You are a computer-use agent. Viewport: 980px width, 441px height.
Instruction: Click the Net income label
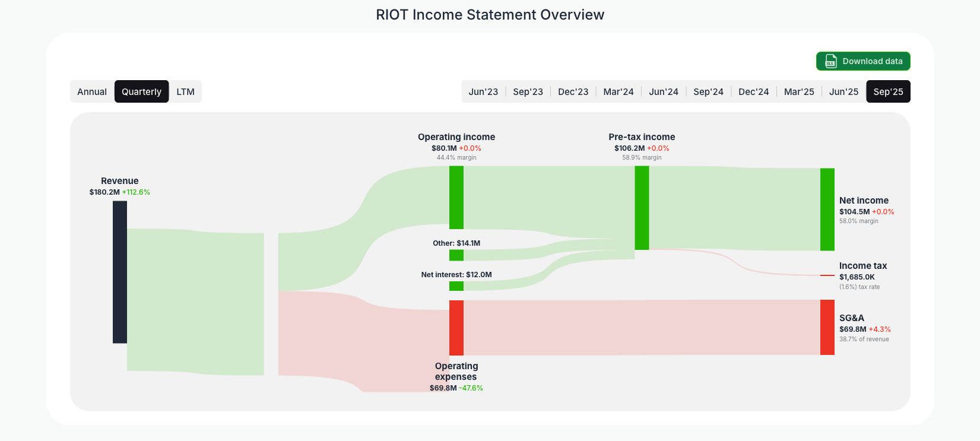coord(864,201)
